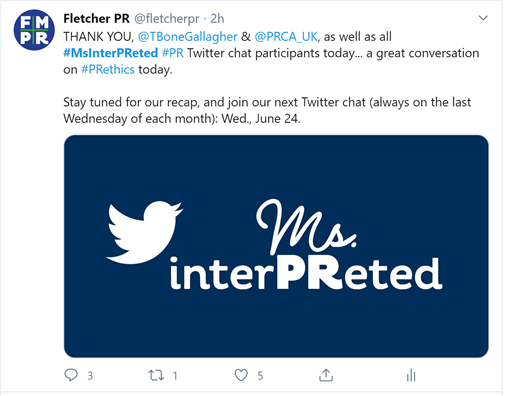Open the @TBoneGallagher mention
This screenshot has width=513, height=396.
[x=188, y=36]
